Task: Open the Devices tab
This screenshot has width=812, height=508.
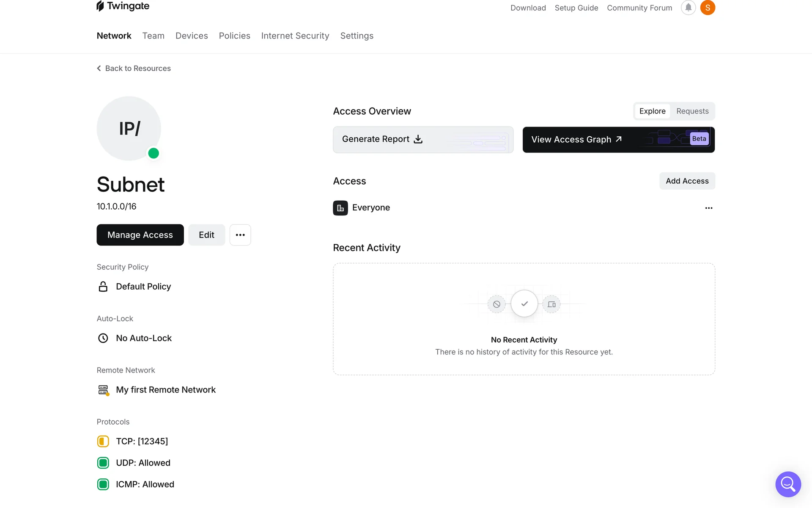Action: point(192,36)
